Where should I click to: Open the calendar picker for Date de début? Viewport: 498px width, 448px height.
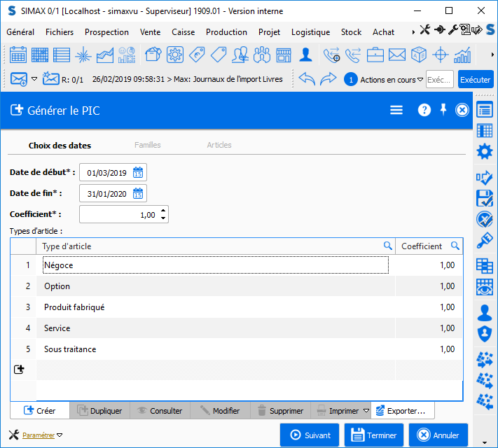(138, 173)
